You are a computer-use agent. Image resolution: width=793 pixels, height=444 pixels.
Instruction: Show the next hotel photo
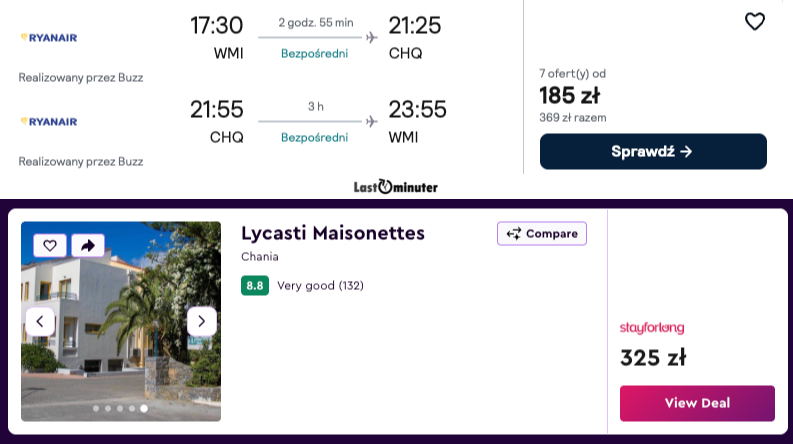201,321
